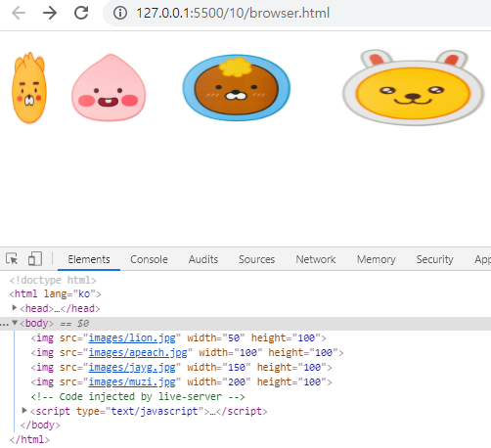
Task: Click the yellow rabbit-hood character image
Action: [413, 88]
